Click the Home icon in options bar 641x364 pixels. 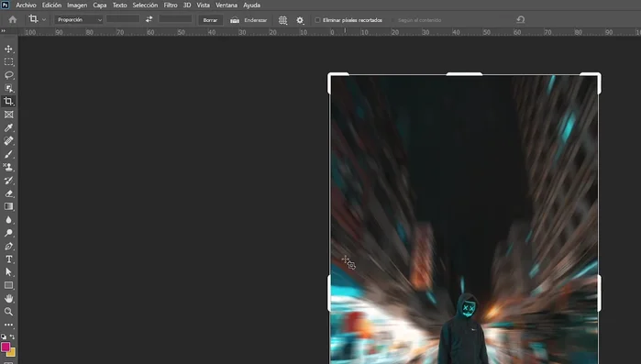tap(13, 19)
